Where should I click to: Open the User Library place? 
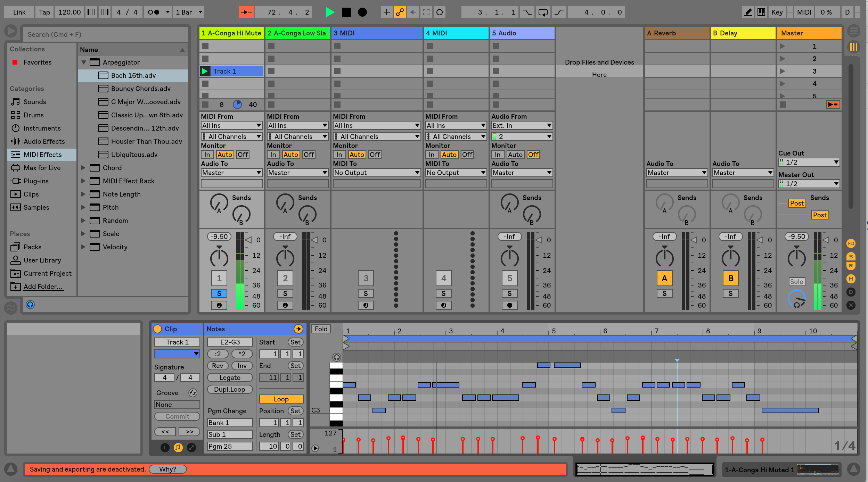42,260
